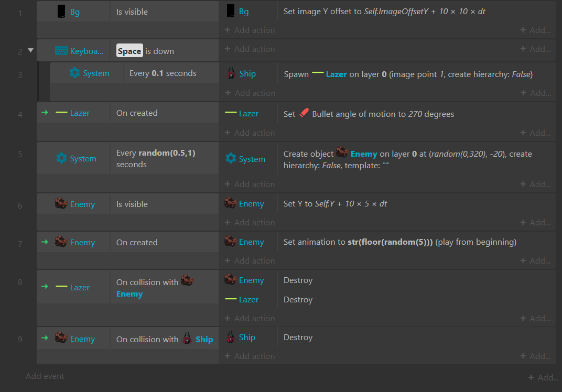Click Add action under event 6
Image resolution: width=562 pixels, height=392 pixels.
(250, 223)
